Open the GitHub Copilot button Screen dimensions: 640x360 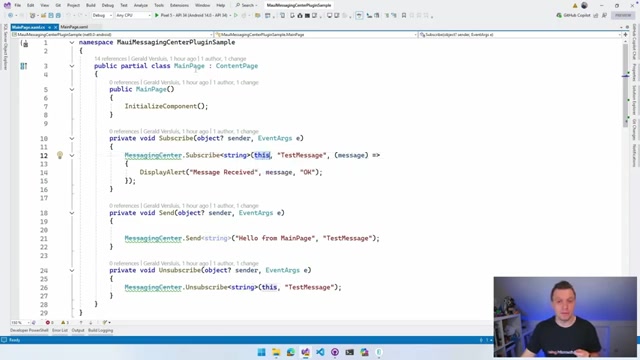[573, 15]
